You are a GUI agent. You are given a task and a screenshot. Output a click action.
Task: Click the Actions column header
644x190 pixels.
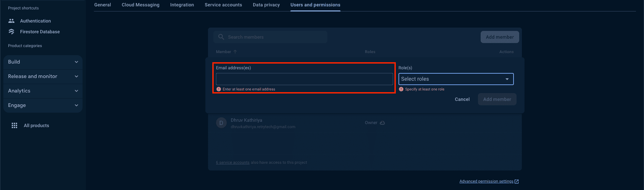click(506, 52)
